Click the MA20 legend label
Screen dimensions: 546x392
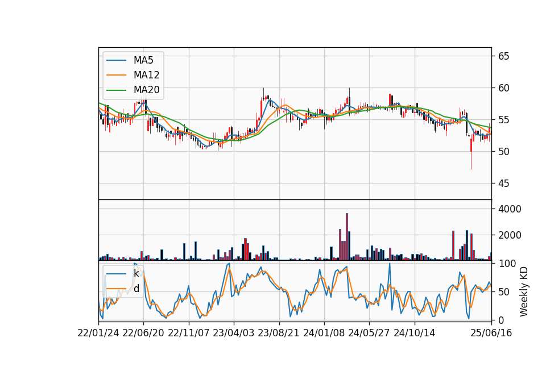coord(146,90)
